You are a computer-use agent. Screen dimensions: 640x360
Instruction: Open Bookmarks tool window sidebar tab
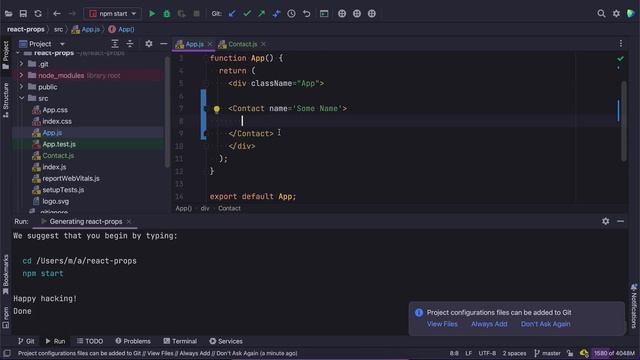coord(6,274)
